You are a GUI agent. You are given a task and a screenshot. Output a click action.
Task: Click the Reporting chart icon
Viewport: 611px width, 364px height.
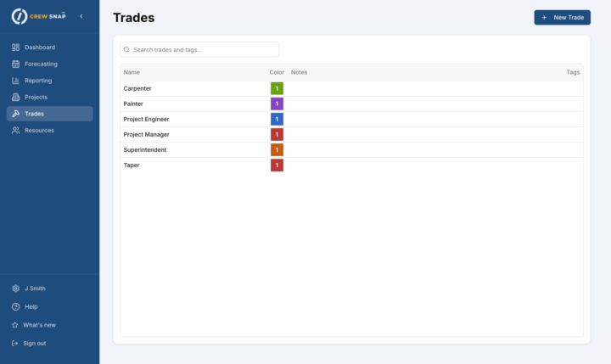coord(16,81)
